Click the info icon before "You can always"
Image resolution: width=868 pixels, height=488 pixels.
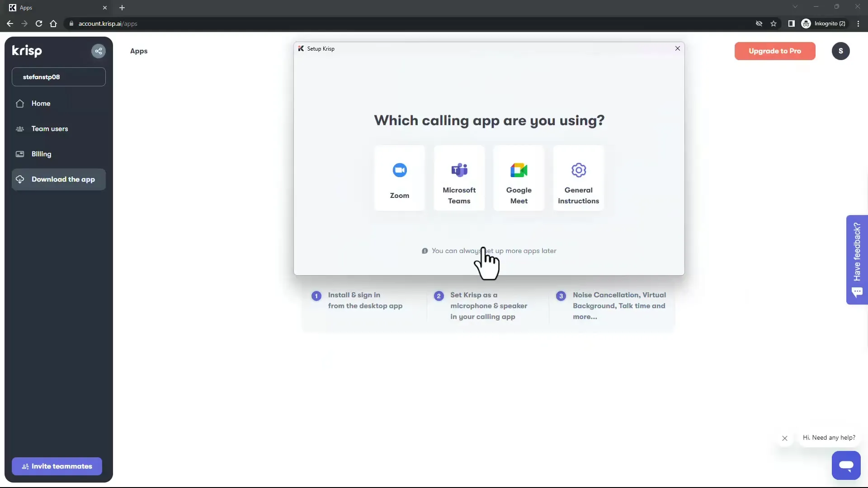point(425,251)
